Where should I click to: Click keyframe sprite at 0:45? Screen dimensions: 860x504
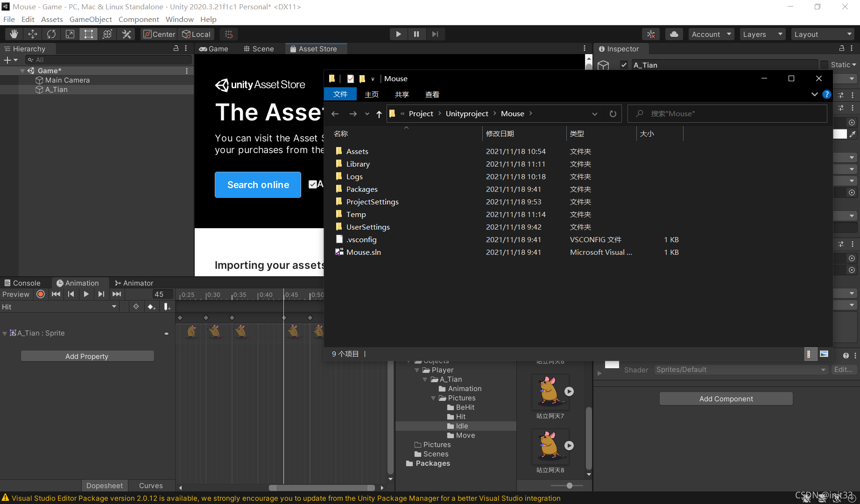pos(293,331)
